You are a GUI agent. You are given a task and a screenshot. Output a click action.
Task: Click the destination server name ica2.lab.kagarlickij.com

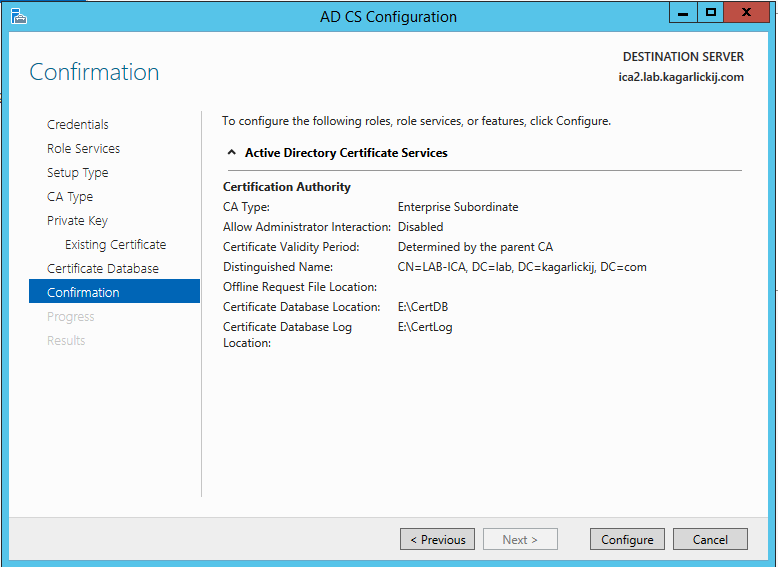(682, 77)
